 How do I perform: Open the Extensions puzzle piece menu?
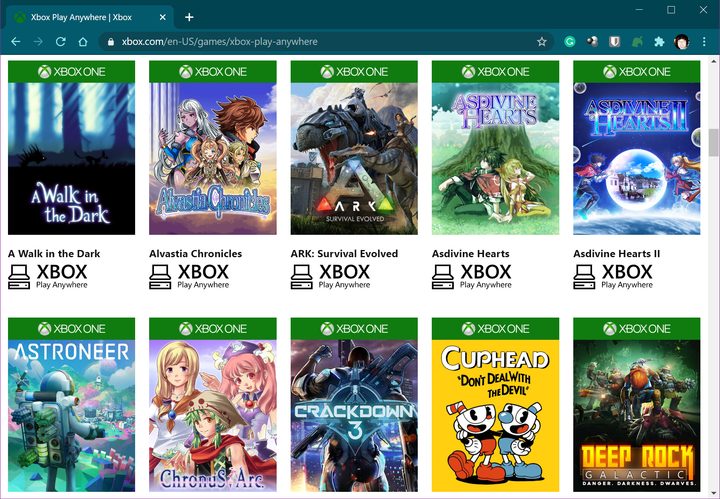pyautogui.click(x=659, y=42)
